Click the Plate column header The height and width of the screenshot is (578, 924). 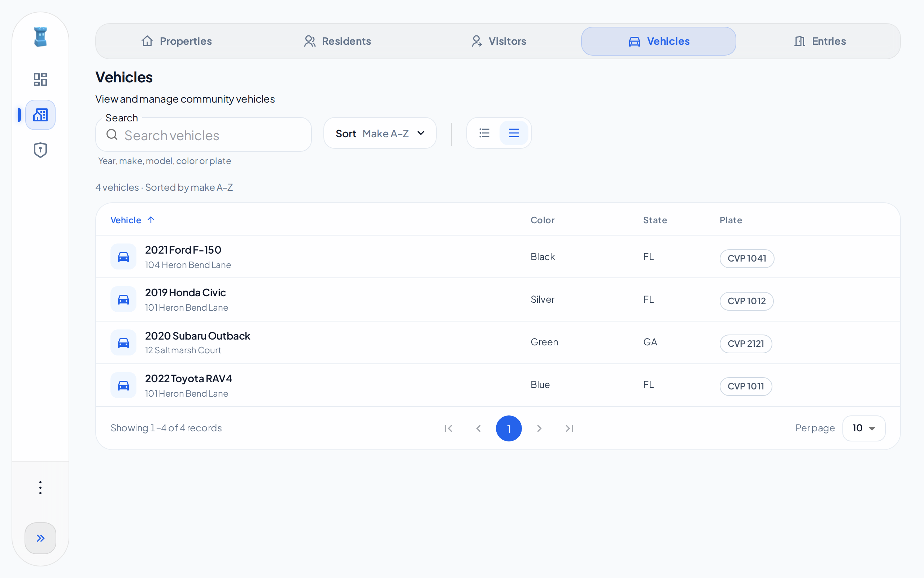pyautogui.click(x=731, y=220)
